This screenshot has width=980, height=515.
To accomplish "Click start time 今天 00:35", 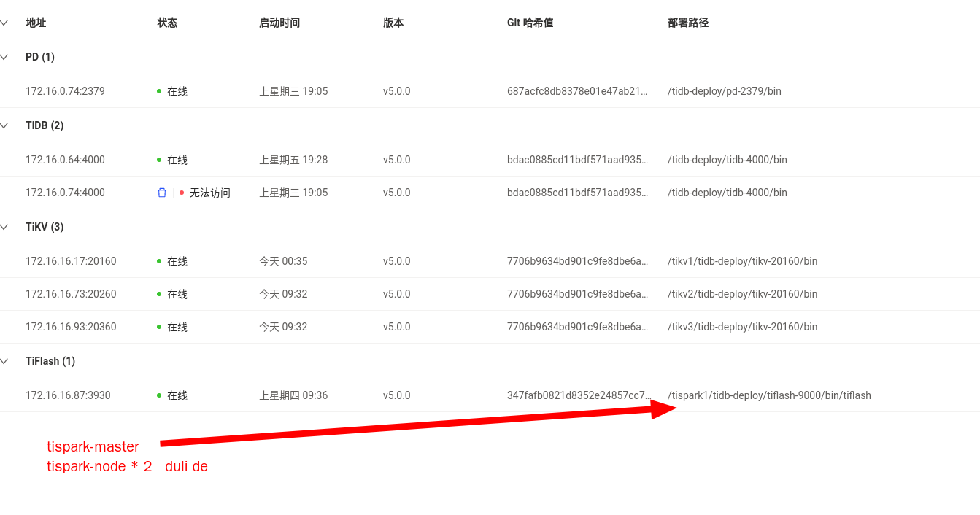I will (283, 261).
